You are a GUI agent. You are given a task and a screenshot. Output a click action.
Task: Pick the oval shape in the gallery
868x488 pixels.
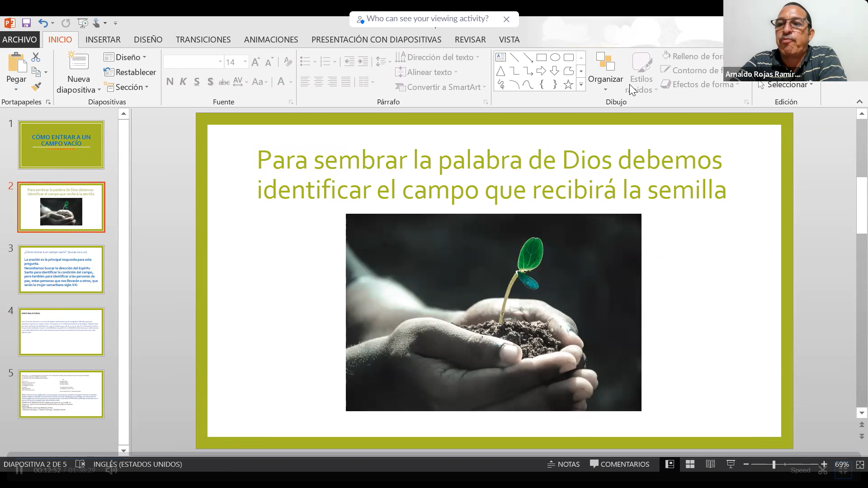[555, 57]
